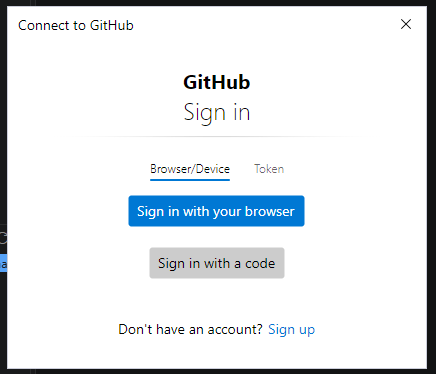Click the large Sign in heading

tap(217, 113)
